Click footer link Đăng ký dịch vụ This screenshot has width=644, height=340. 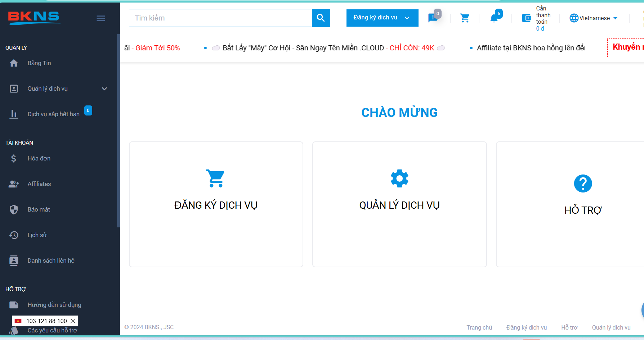[x=527, y=327]
